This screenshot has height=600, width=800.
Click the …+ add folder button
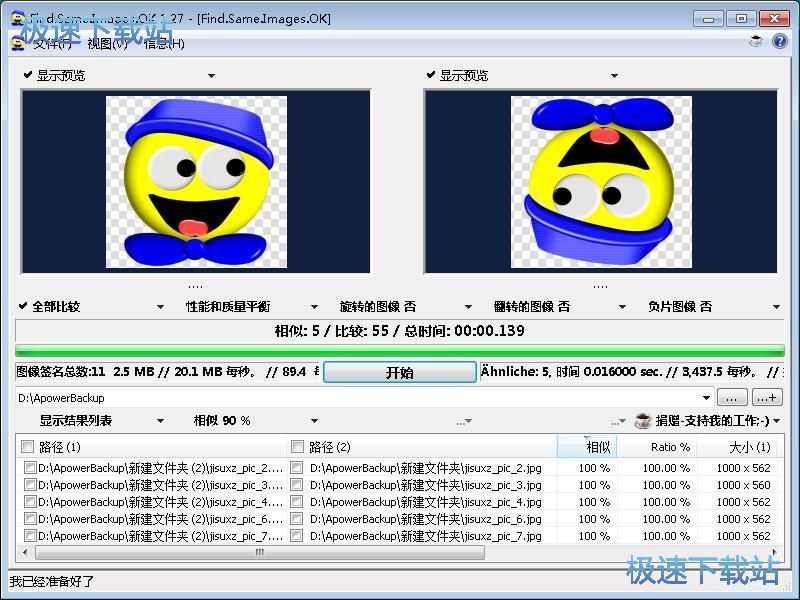[767, 398]
